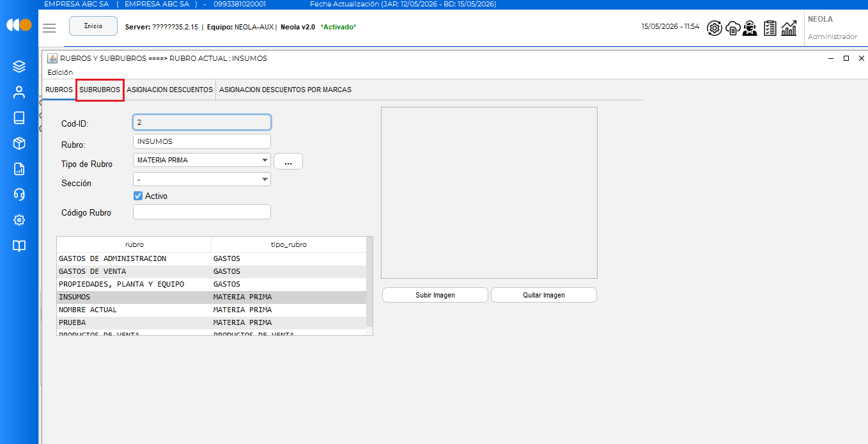Image resolution: width=868 pixels, height=444 pixels.
Task: Select the NOMBRE ACTUAL row
Action: pyautogui.click(x=212, y=310)
